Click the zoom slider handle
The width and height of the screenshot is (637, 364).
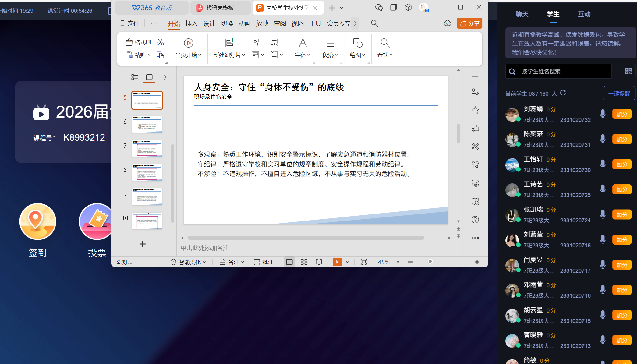tap(430, 262)
